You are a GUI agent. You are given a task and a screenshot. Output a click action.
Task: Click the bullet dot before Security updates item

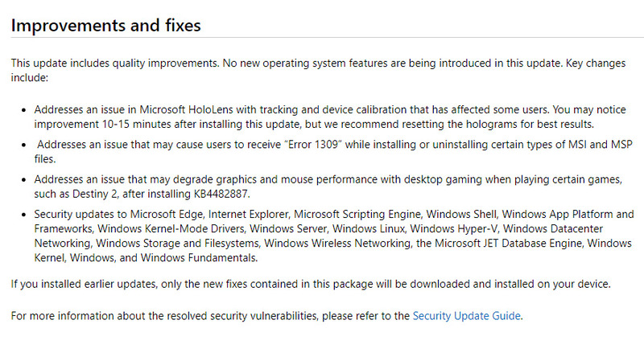25,215
